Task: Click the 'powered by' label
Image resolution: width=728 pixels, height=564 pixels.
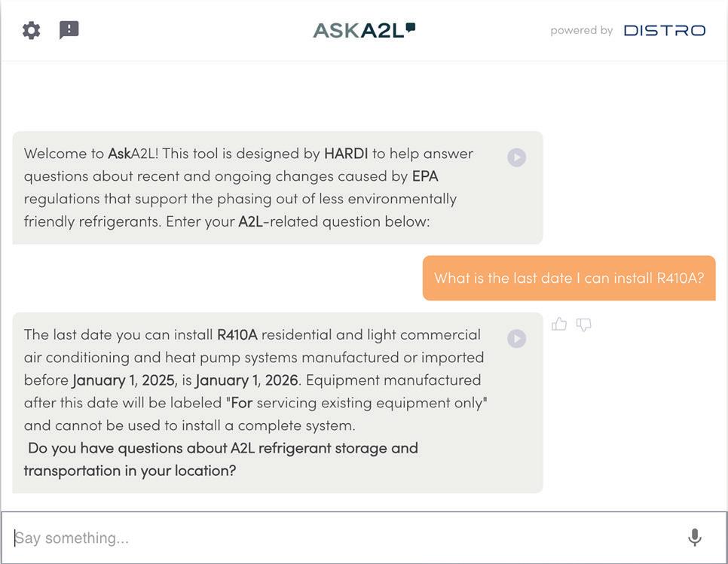Action: click(x=581, y=31)
